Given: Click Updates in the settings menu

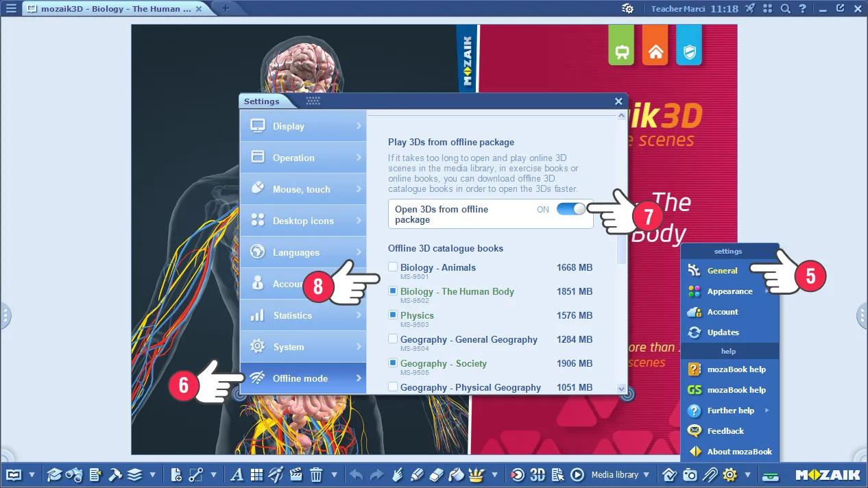Looking at the screenshot, I should click(723, 332).
